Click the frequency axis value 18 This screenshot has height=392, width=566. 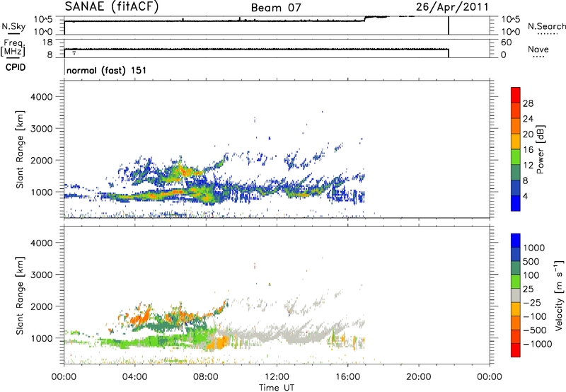point(47,42)
